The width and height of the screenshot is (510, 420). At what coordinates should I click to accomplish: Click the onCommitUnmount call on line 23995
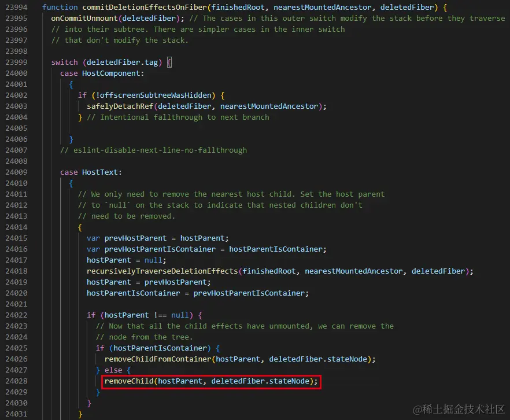[84, 18]
